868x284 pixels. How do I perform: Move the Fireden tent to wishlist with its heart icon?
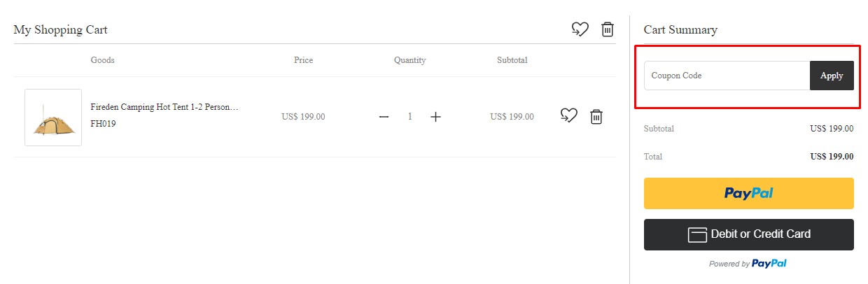[x=569, y=116]
